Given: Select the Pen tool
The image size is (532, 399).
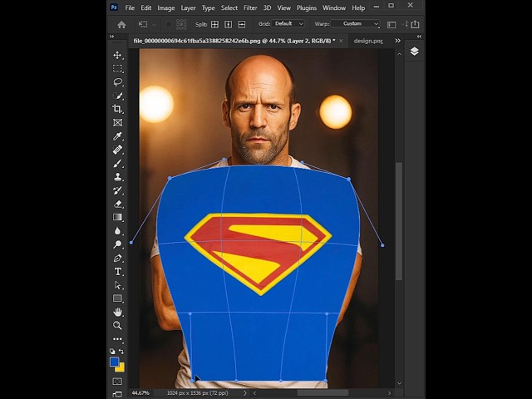Looking at the screenshot, I should coord(117,259).
